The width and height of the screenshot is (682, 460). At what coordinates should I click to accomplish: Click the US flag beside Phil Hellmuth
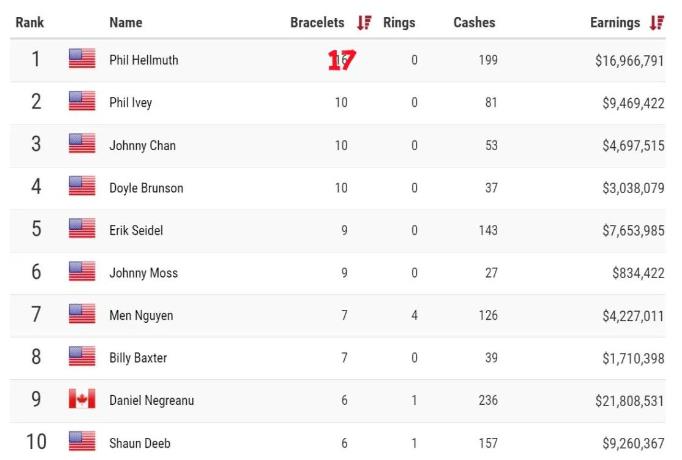82,60
